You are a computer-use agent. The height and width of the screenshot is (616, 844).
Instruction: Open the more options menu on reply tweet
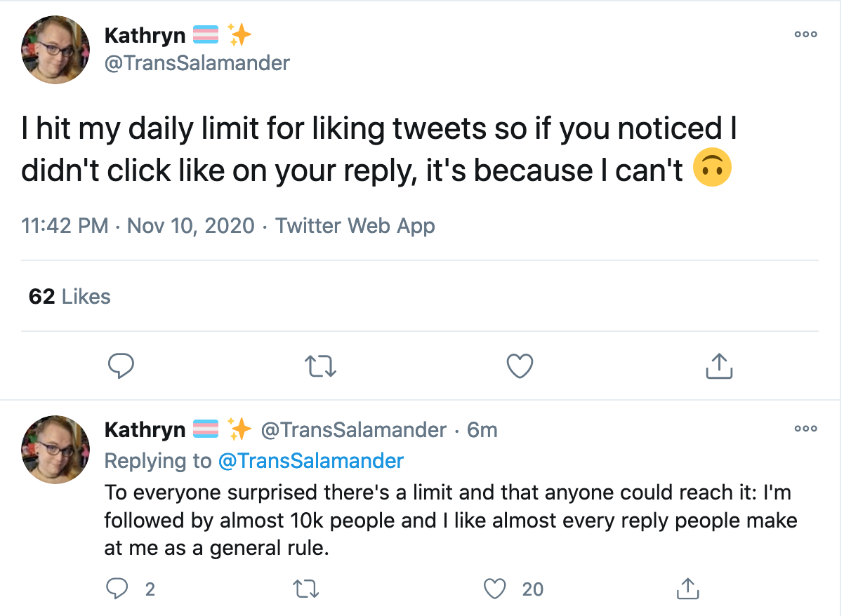pyautogui.click(x=805, y=428)
